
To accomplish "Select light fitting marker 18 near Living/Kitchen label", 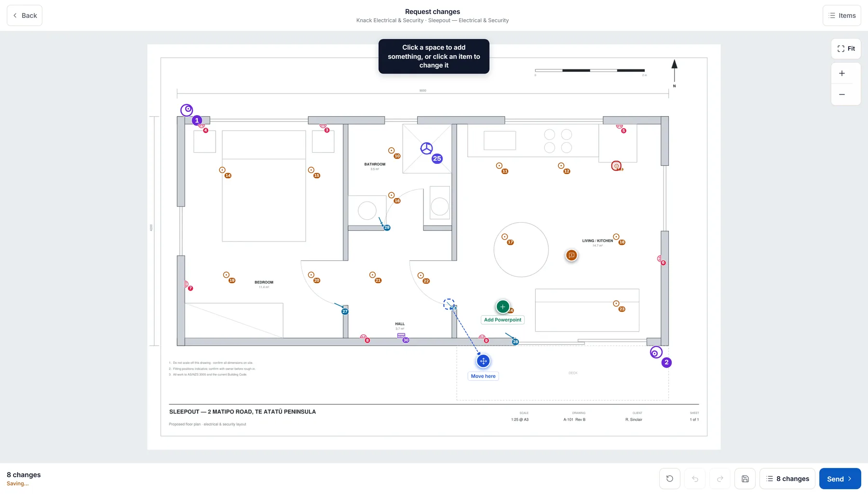I will click(616, 237).
